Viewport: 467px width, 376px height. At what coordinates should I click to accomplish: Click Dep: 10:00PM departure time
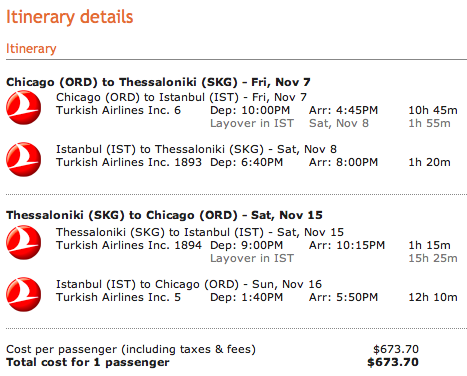click(x=250, y=110)
